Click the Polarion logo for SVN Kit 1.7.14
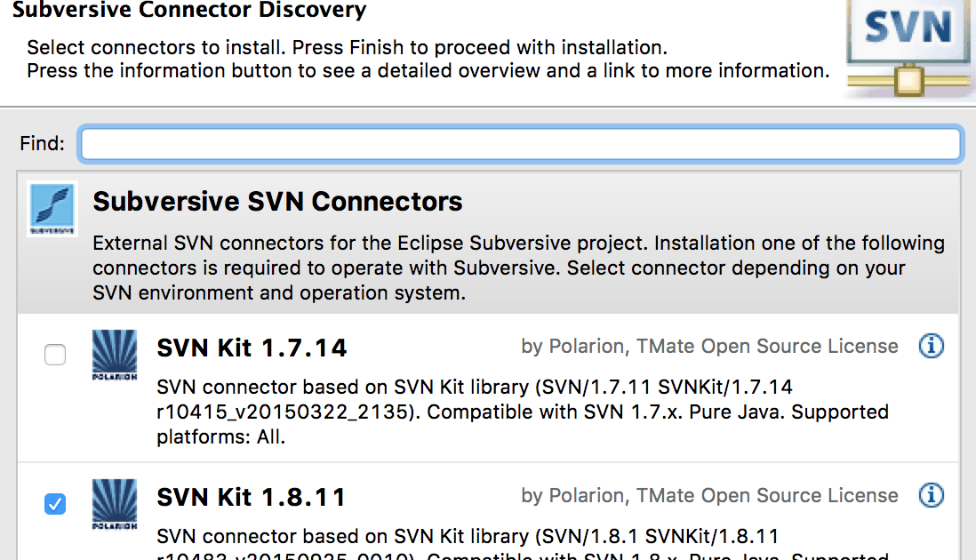Image resolution: width=976 pixels, height=560 pixels. (115, 355)
